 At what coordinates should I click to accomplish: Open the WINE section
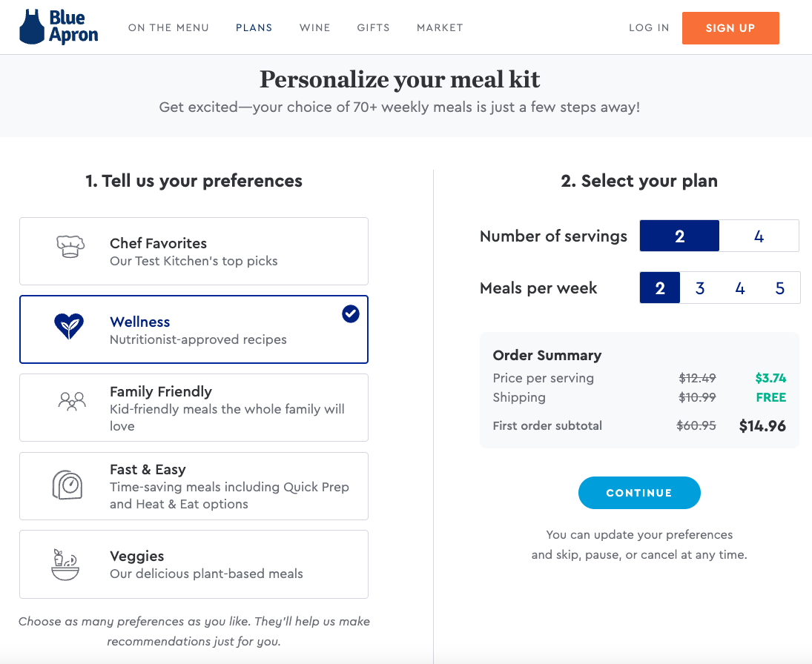coord(314,27)
